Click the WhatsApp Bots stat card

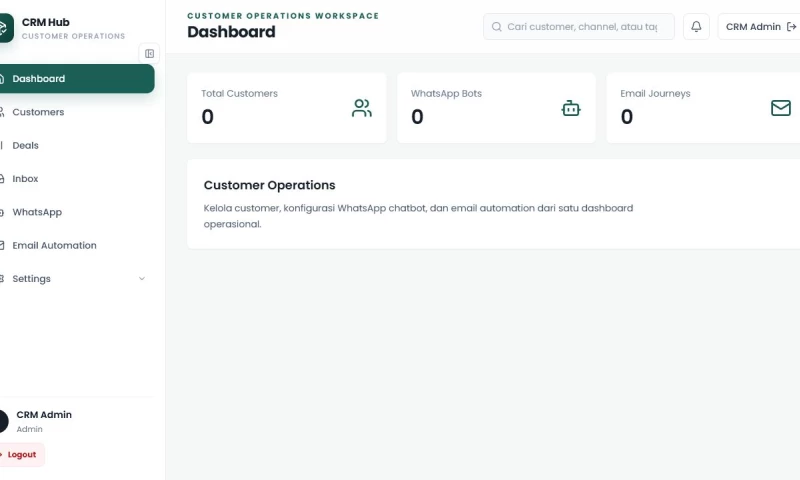pyautogui.click(x=496, y=108)
